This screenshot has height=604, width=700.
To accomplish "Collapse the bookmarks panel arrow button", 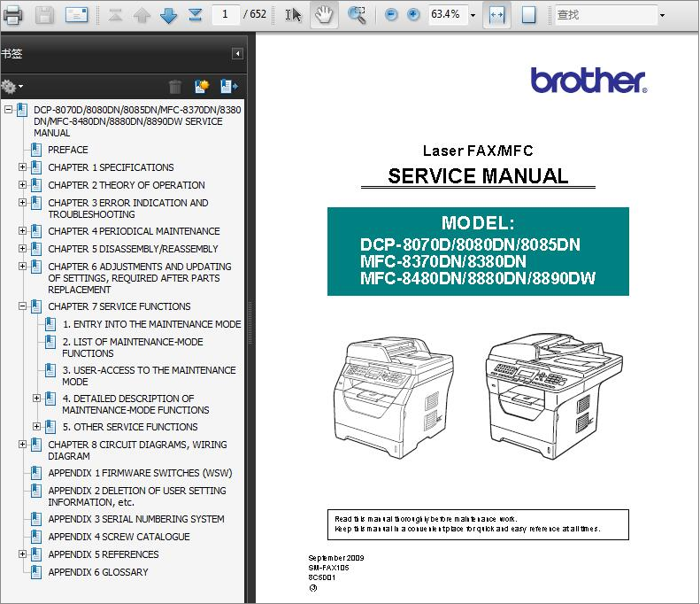I will coord(237,54).
